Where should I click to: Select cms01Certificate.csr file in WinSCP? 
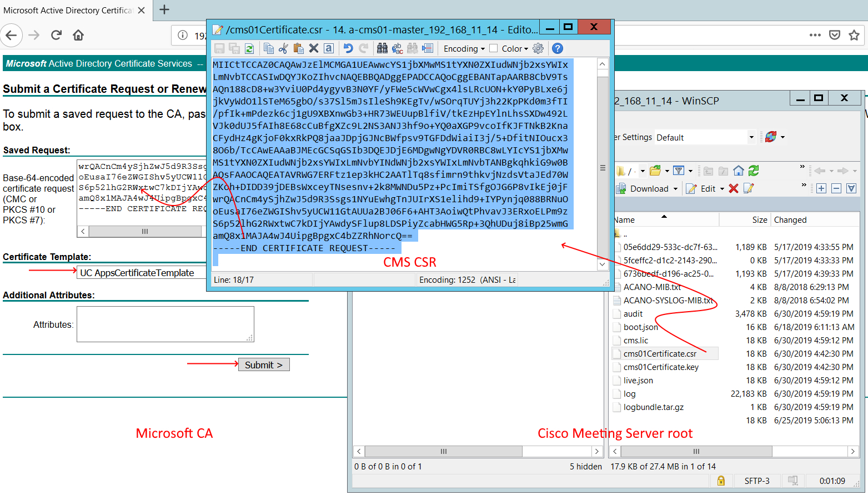[660, 353]
